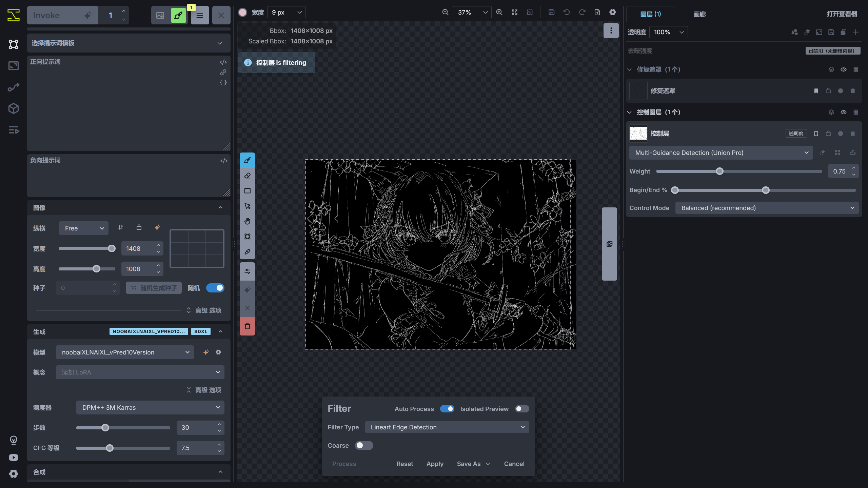Enable Coarse mode for edge detection
The width and height of the screenshot is (868, 488).
coord(364,445)
